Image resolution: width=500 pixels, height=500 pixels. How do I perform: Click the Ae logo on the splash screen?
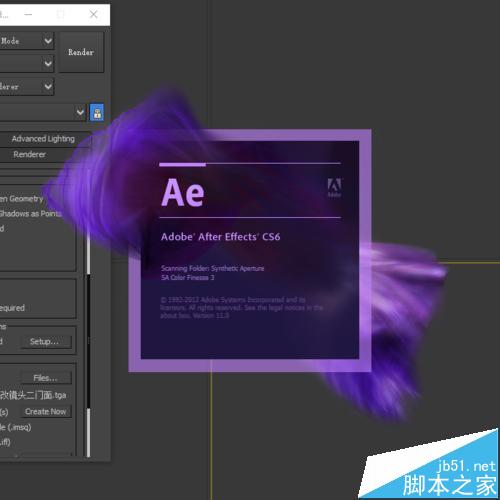click(183, 192)
